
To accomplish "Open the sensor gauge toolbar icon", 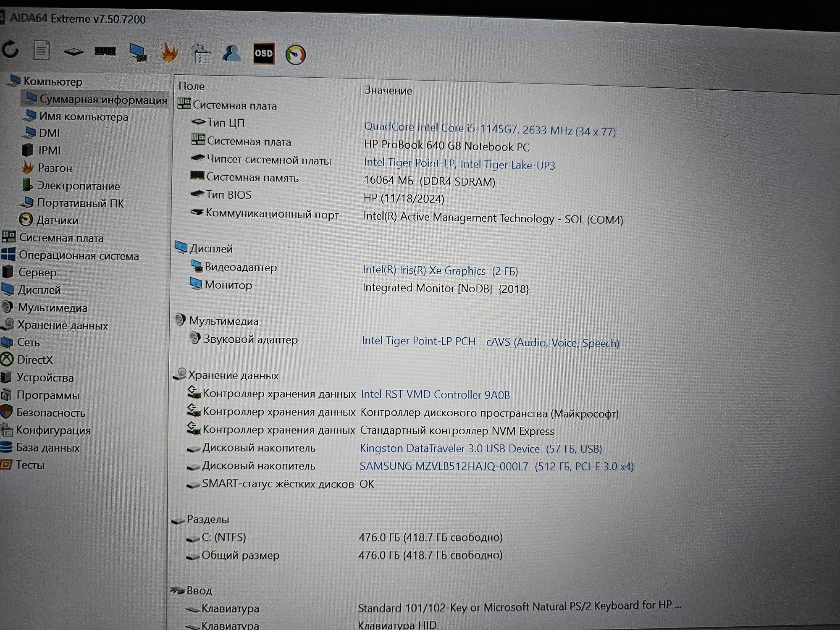I will tap(295, 55).
